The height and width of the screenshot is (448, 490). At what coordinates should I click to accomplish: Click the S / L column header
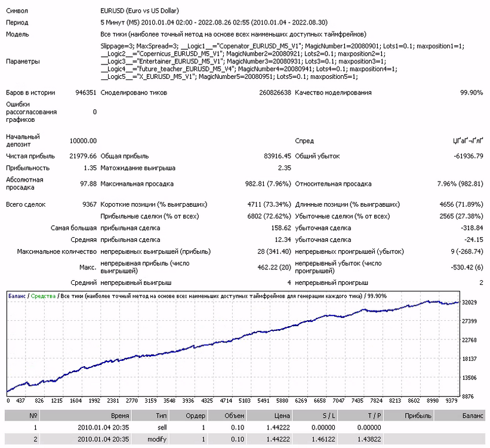point(315,416)
